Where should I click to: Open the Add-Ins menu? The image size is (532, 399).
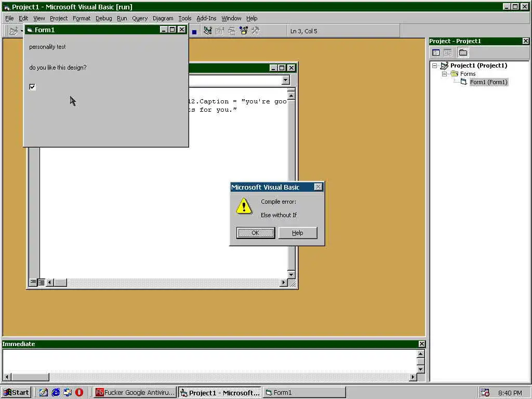pyautogui.click(x=206, y=18)
